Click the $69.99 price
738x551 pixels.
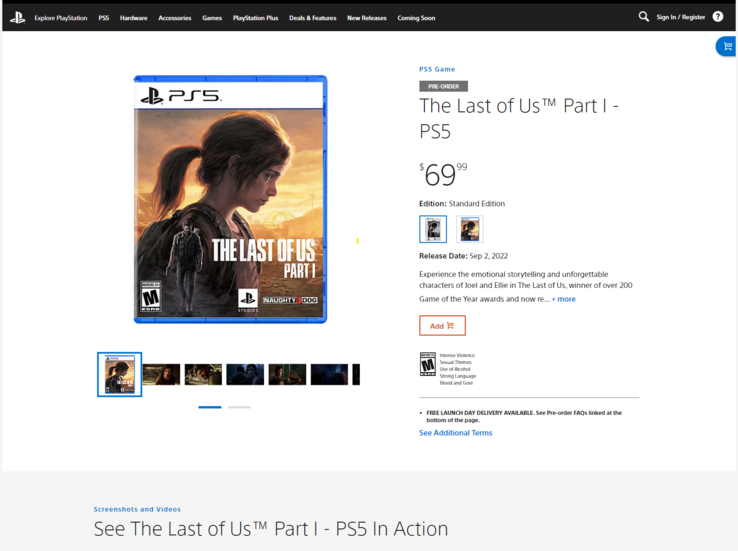coord(443,175)
